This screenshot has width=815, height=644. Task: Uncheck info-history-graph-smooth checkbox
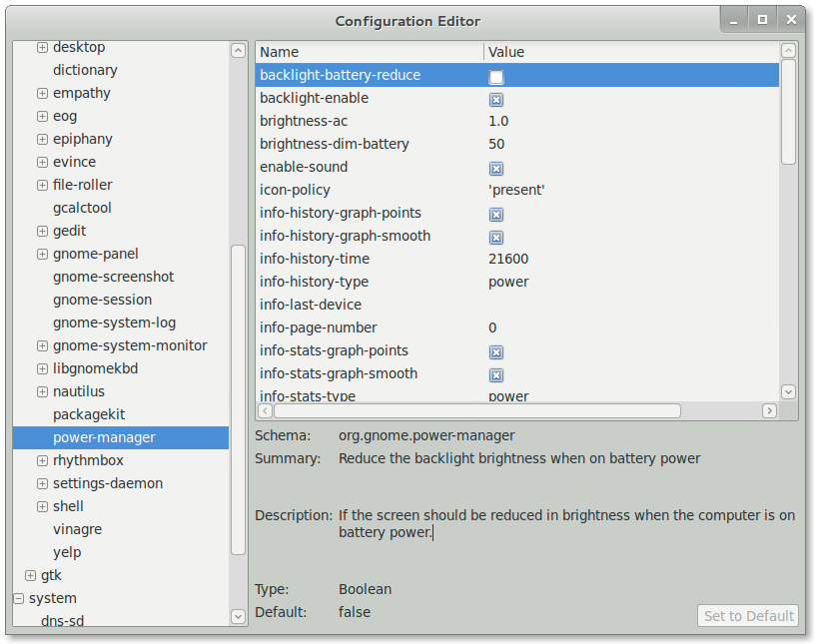tap(495, 237)
